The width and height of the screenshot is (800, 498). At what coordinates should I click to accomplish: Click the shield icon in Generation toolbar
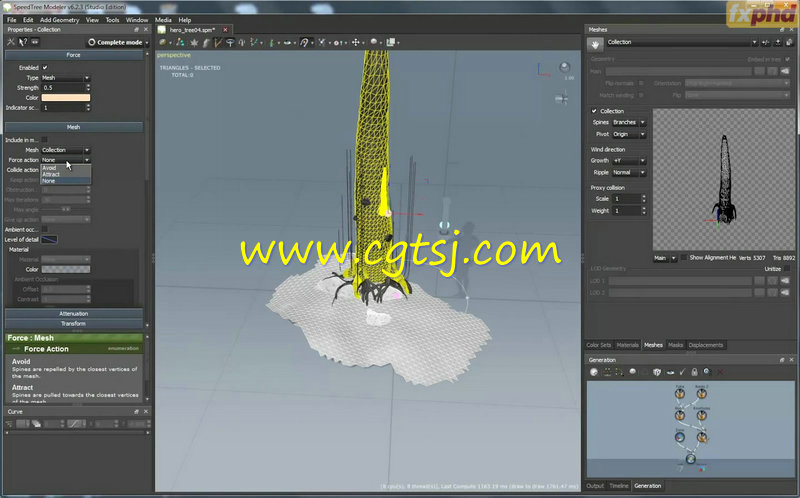[657, 372]
